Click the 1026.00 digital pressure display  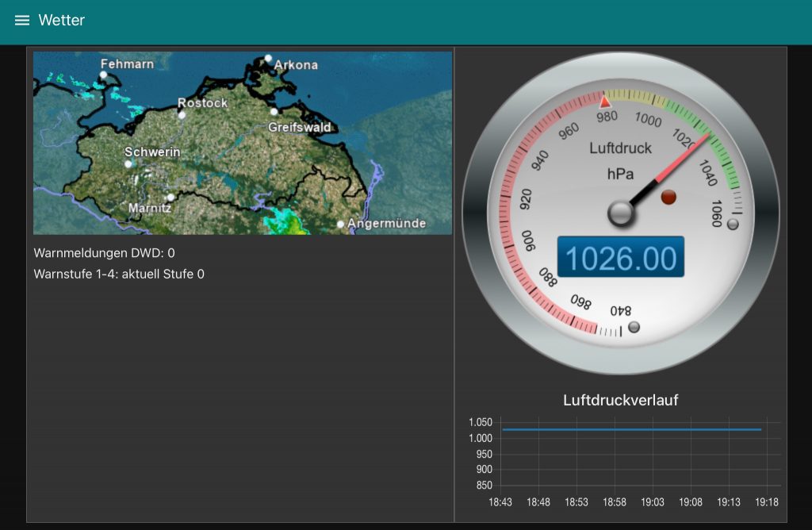[x=620, y=258]
